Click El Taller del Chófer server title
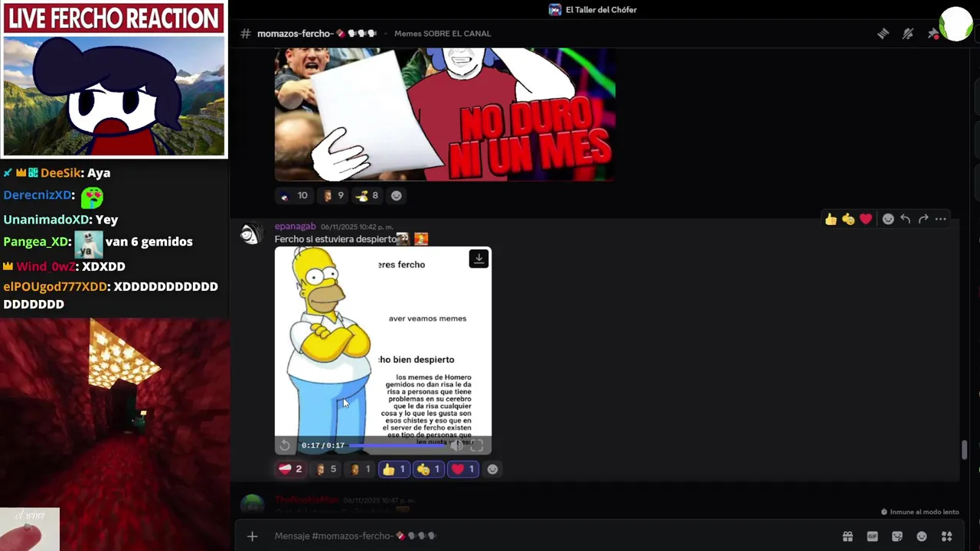Viewport: 980px width, 551px height. click(x=601, y=10)
